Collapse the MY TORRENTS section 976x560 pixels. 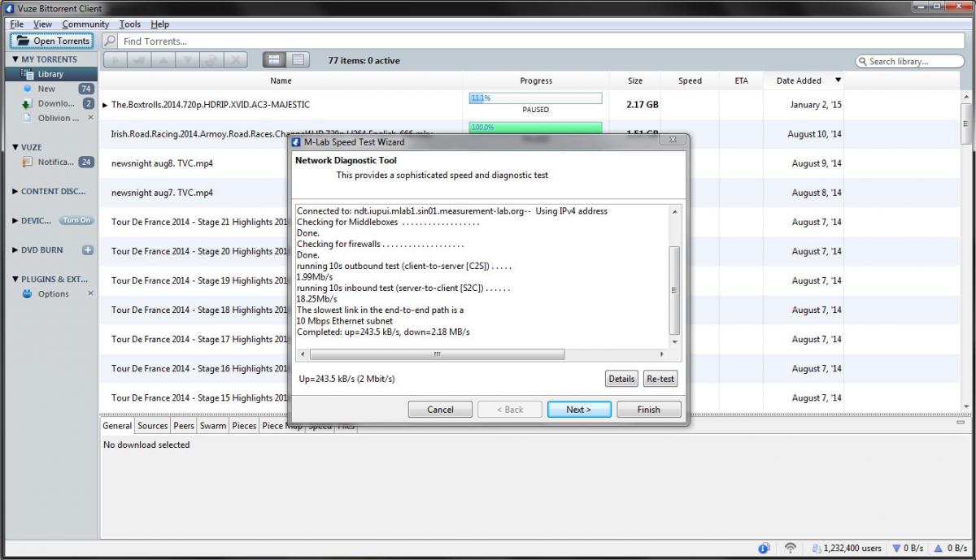click(15, 59)
